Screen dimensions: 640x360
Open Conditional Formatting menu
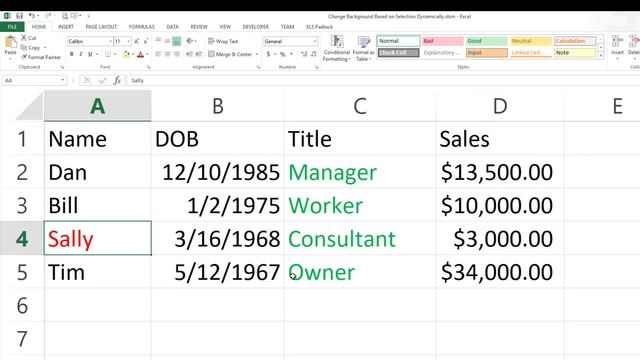337,48
